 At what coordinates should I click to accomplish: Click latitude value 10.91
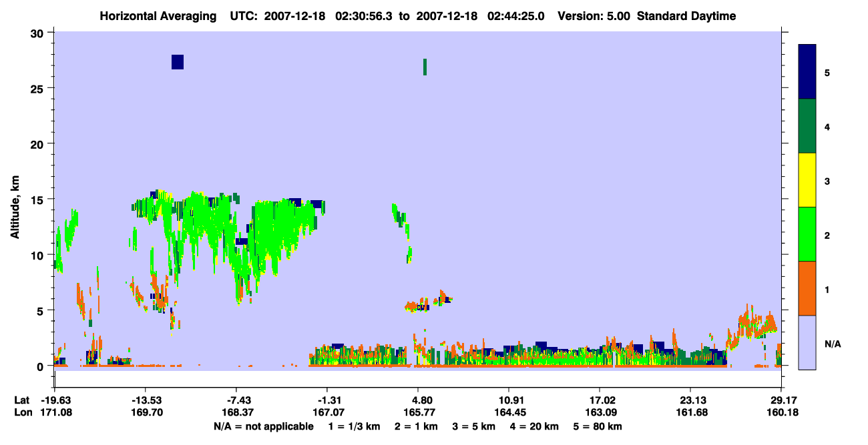tap(509, 400)
